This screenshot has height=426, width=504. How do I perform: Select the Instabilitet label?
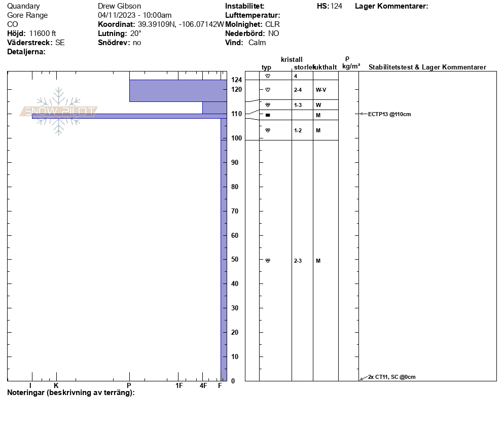tap(244, 6)
